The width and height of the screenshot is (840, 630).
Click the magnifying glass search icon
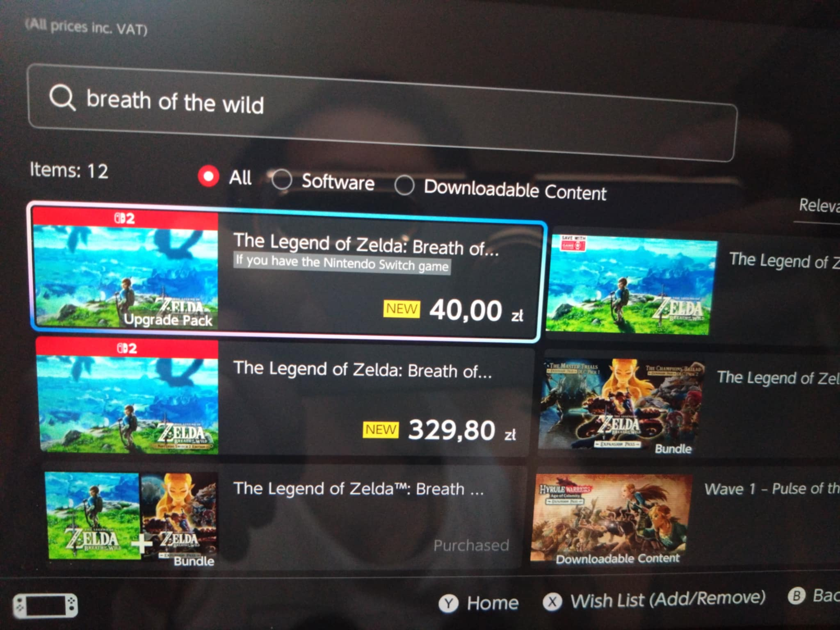[x=62, y=98]
